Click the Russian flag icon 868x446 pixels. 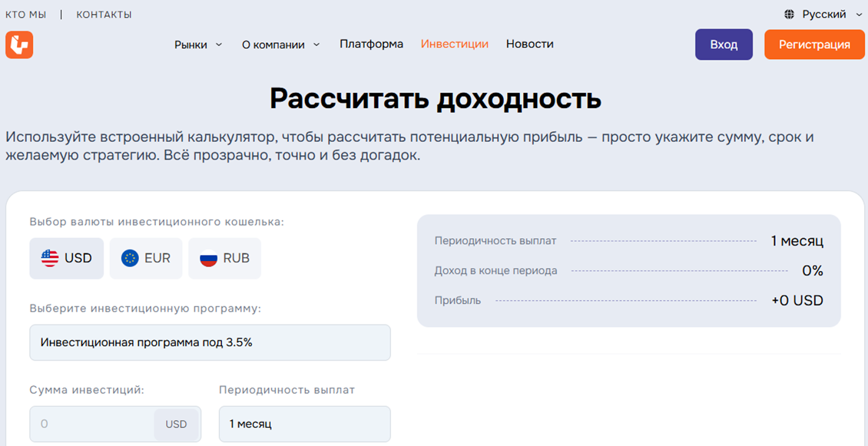click(x=208, y=258)
